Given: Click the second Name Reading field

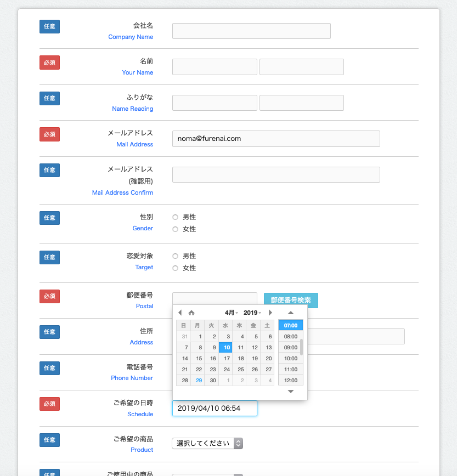Looking at the screenshot, I should [302, 103].
